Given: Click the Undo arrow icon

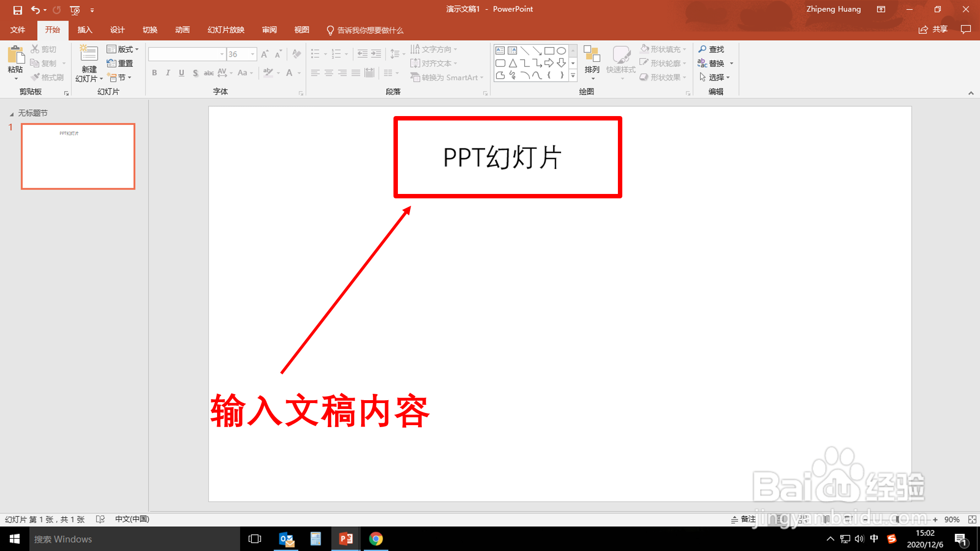Looking at the screenshot, I should 35,10.
